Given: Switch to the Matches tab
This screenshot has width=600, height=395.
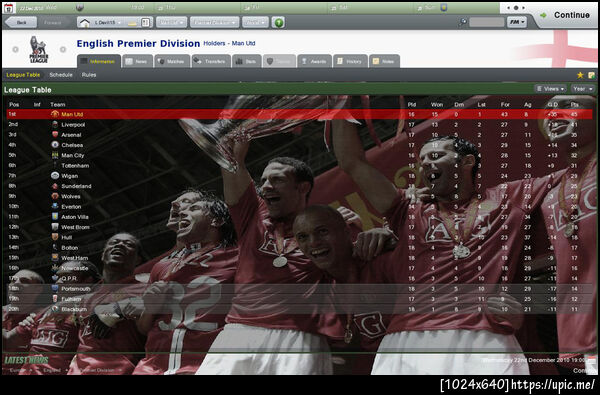Looking at the screenshot, I should 172,61.
